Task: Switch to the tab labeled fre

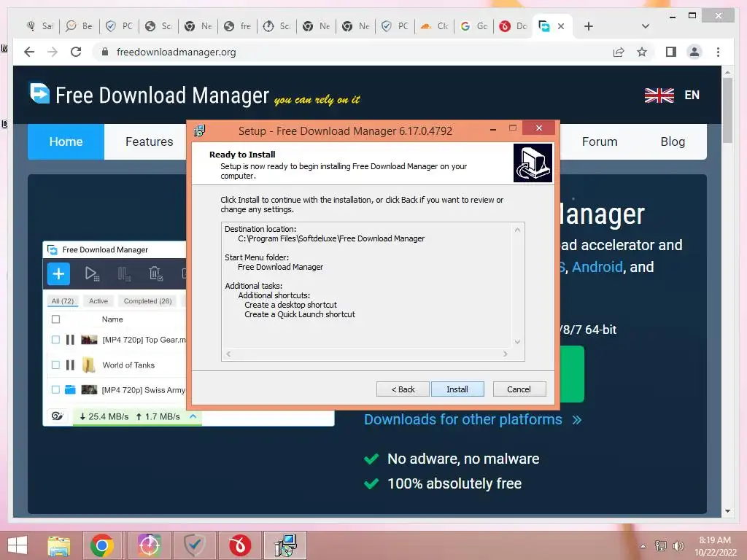Action: pyautogui.click(x=237, y=26)
